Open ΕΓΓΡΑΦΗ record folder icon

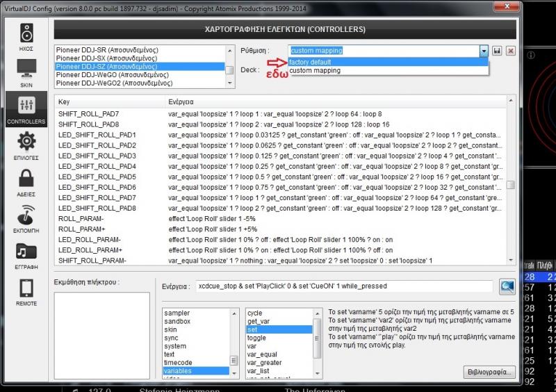(x=26, y=255)
